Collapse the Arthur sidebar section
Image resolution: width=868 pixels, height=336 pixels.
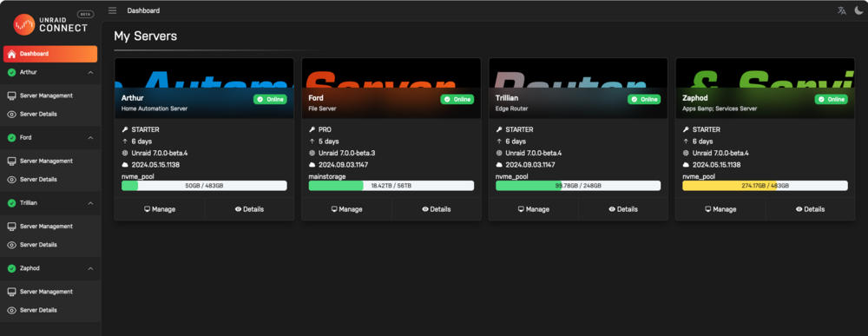click(x=91, y=73)
